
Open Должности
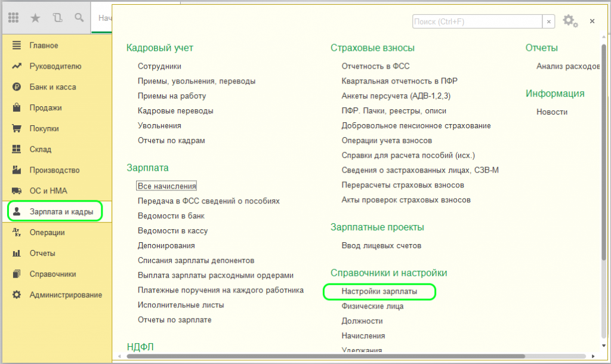tap(362, 321)
